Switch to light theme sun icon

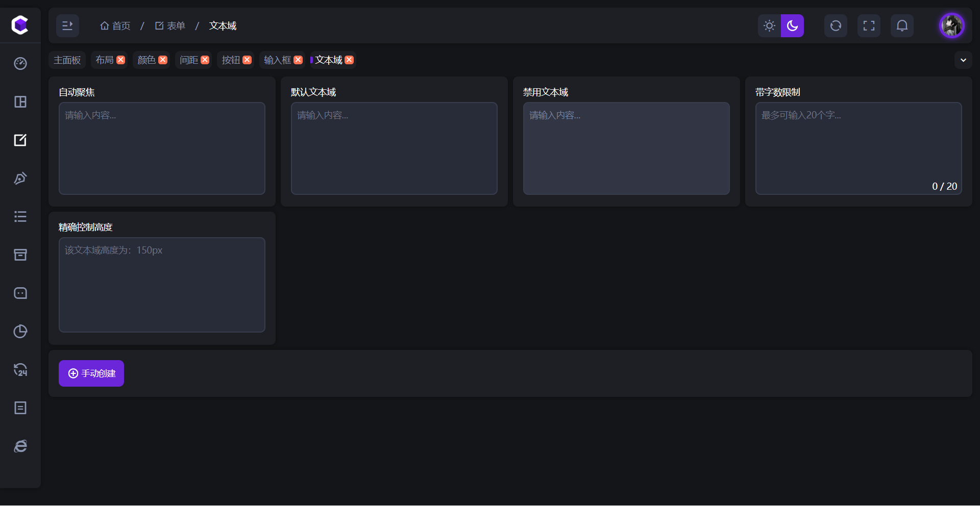(x=769, y=26)
